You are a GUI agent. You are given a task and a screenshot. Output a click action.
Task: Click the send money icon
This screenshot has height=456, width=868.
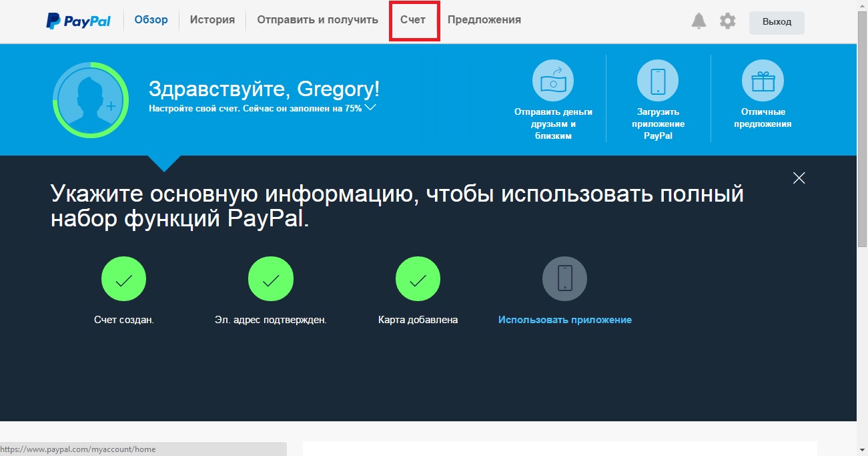(553, 81)
